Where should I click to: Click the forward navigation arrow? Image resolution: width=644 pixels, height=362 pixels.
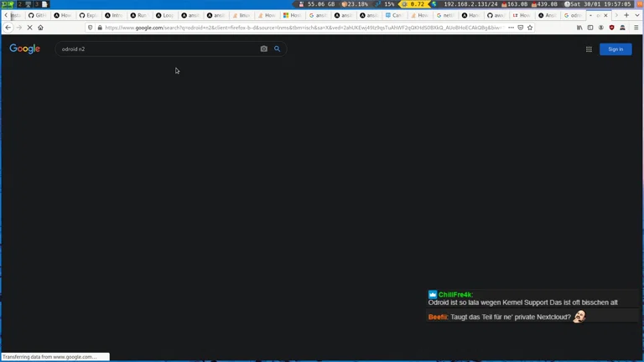click(19, 28)
